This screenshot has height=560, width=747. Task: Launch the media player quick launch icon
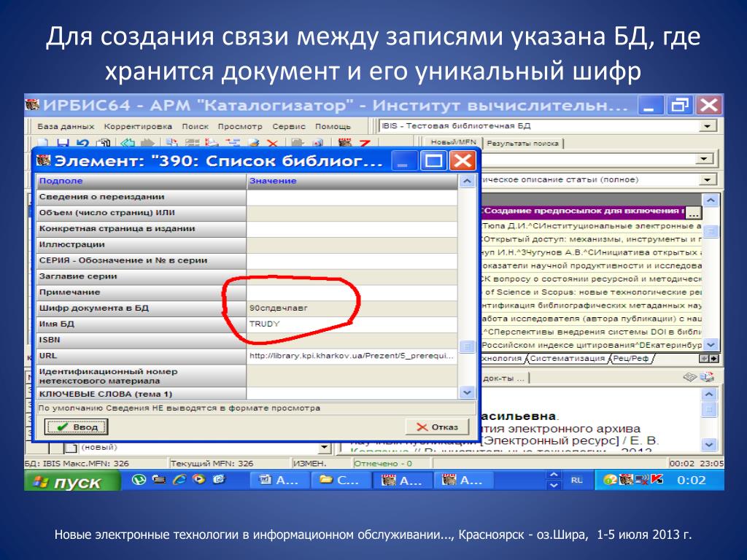[x=200, y=480]
